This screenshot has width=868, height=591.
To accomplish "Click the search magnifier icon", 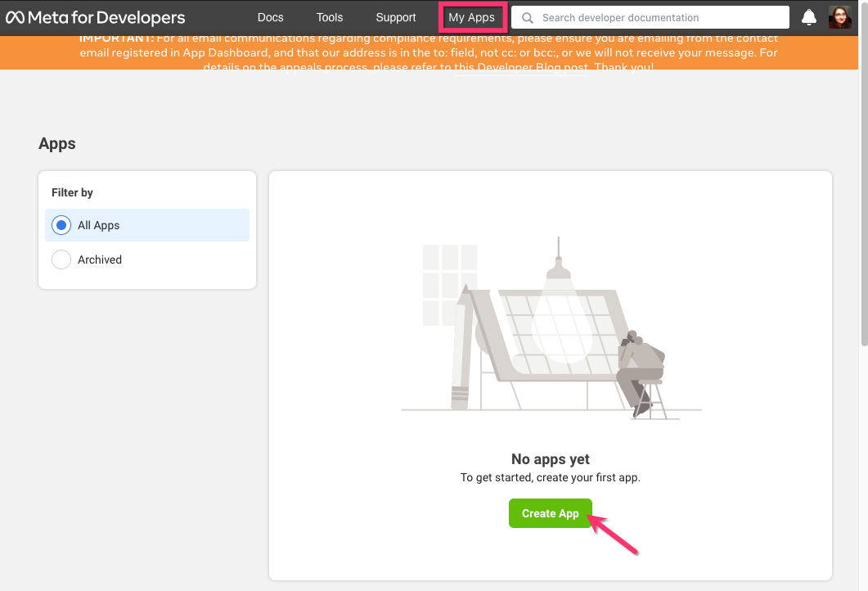I will pyautogui.click(x=528, y=18).
